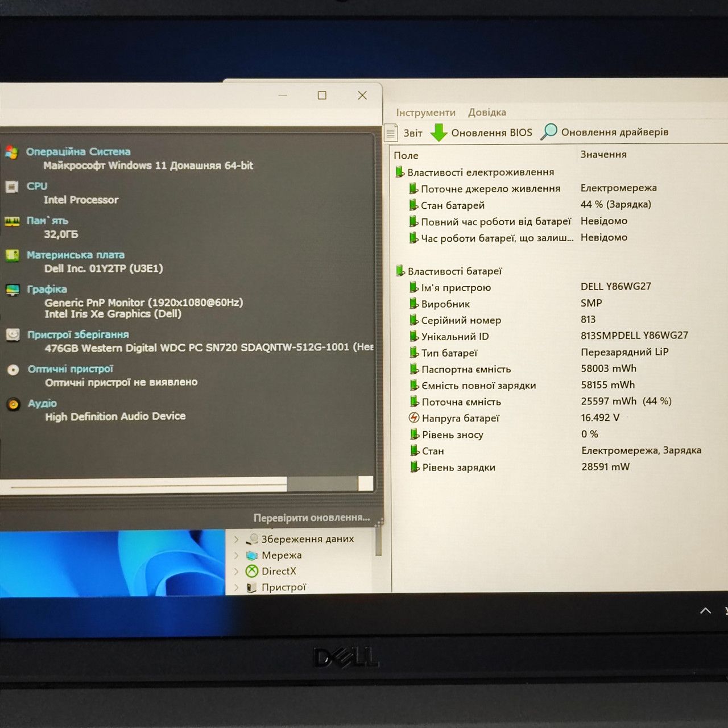
Task: Open the Операційна Система section link
Action: click(78, 152)
